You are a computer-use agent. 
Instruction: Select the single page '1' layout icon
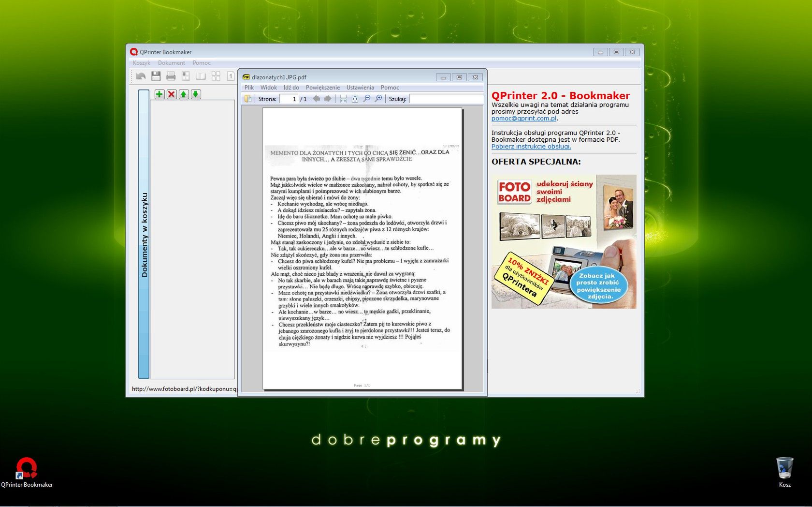pos(231,76)
